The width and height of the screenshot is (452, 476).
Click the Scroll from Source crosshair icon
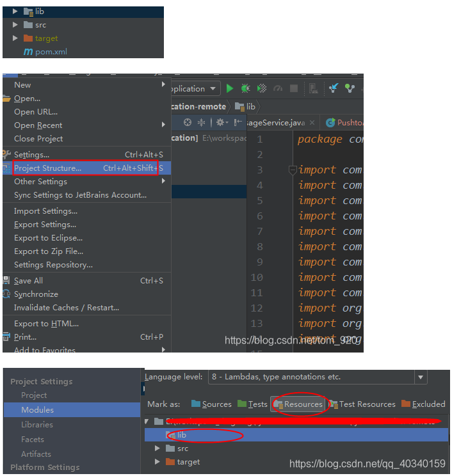(x=188, y=122)
